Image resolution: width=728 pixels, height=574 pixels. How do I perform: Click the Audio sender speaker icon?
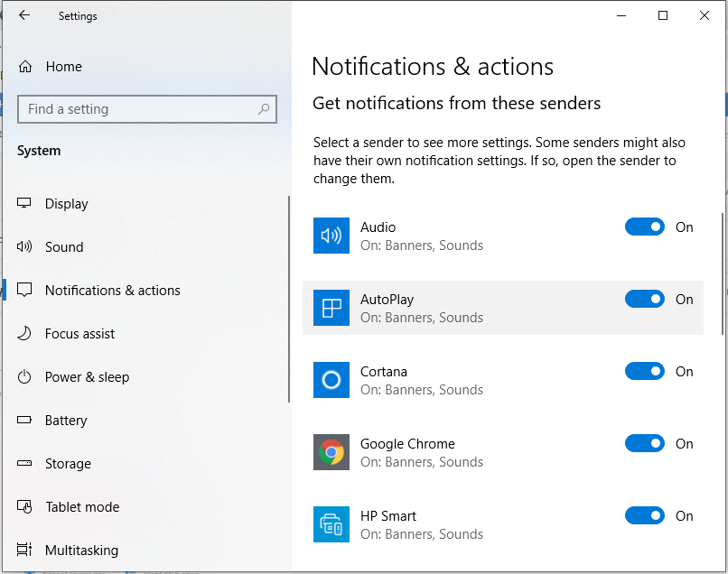point(331,236)
